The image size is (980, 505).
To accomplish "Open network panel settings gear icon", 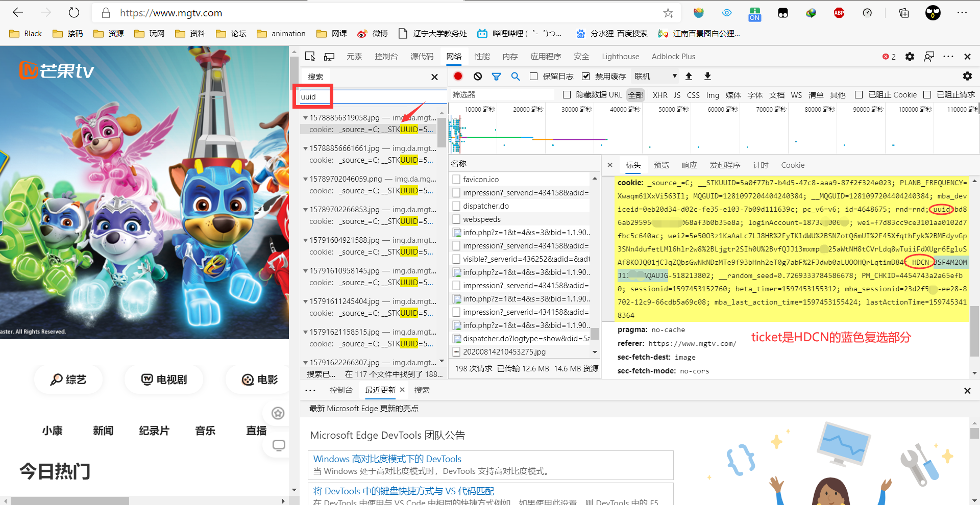I will click(x=967, y=76).
